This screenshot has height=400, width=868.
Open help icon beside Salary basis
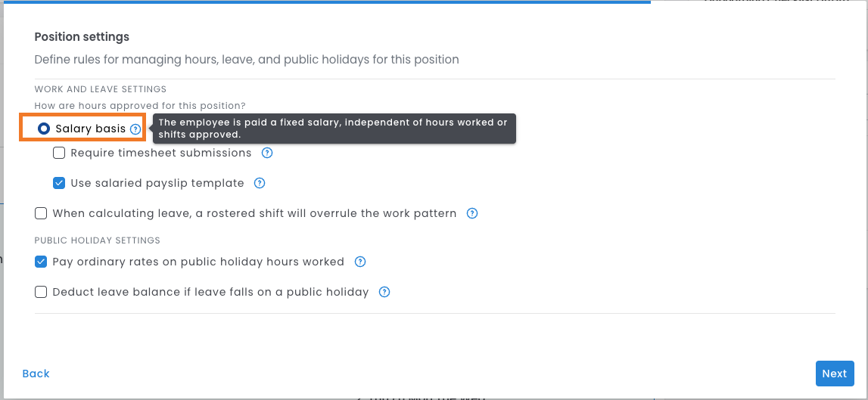point(135,129)
